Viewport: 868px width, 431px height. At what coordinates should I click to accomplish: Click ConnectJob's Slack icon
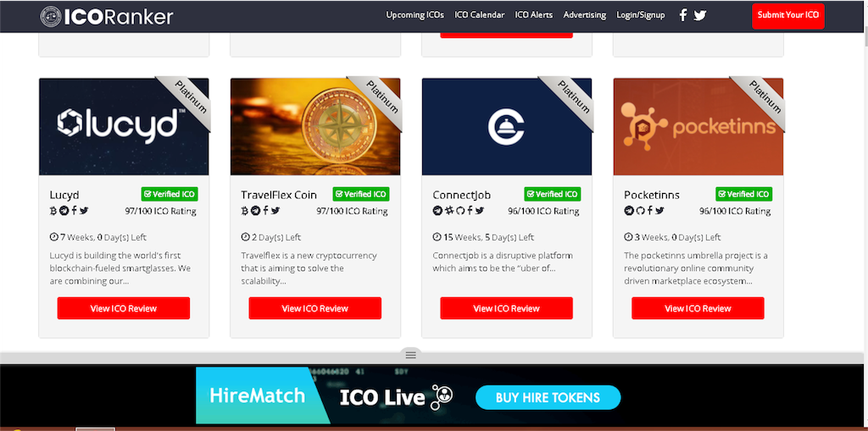[448, 211]
